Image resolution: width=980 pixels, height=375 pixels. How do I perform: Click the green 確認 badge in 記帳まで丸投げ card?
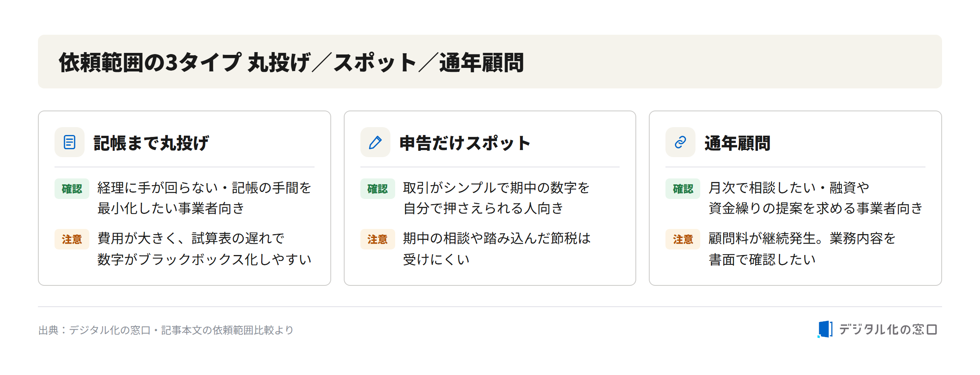(72, 189)
